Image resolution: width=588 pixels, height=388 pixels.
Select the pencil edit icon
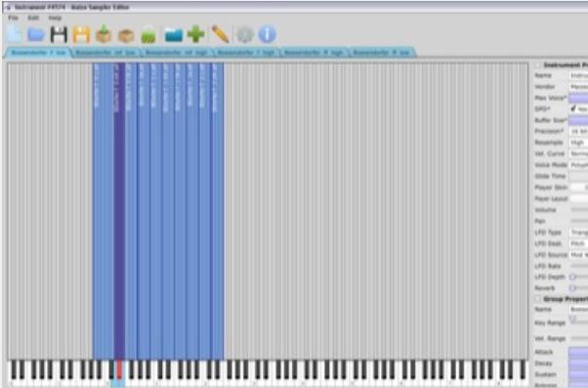click(x=220, y=34)
